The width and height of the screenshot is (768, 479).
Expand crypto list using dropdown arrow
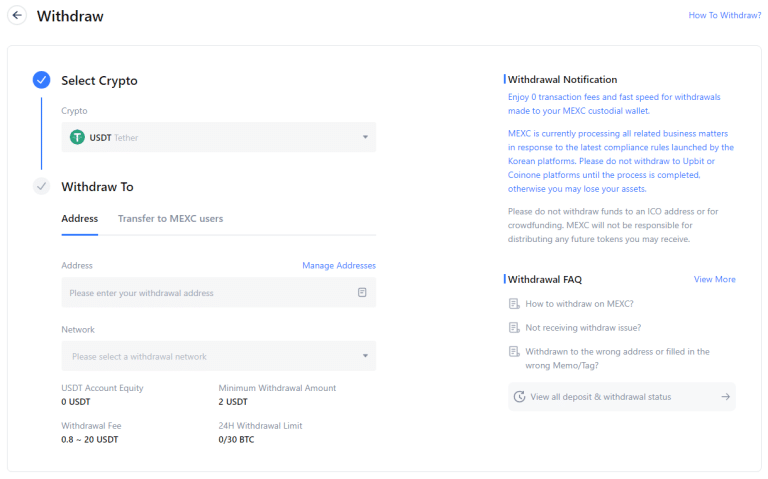click(365, 137)
